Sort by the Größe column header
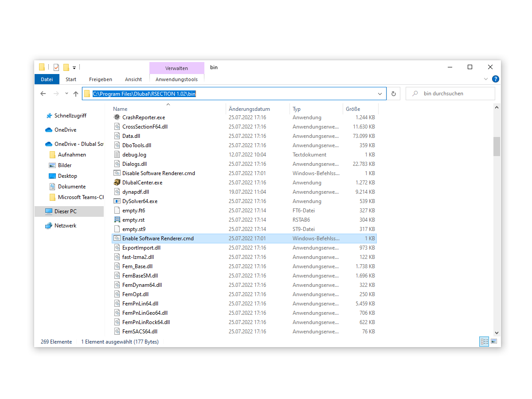 361,109
